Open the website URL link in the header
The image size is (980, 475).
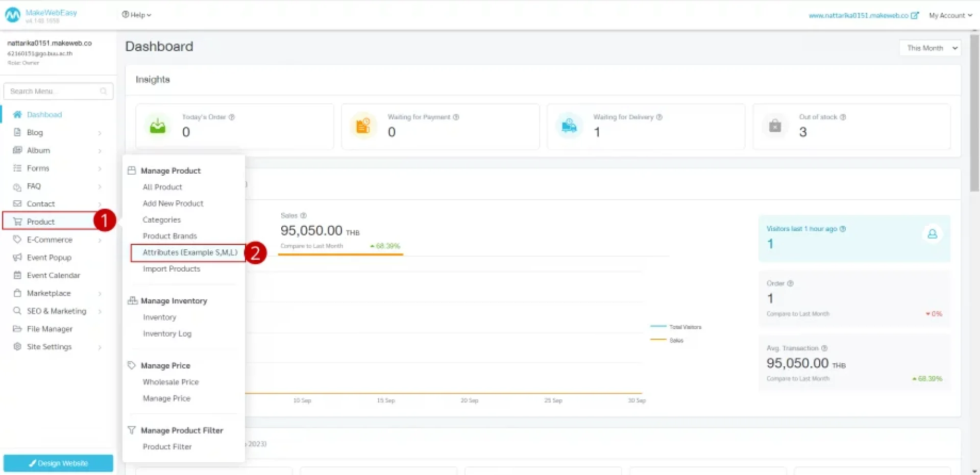[863, 15]
